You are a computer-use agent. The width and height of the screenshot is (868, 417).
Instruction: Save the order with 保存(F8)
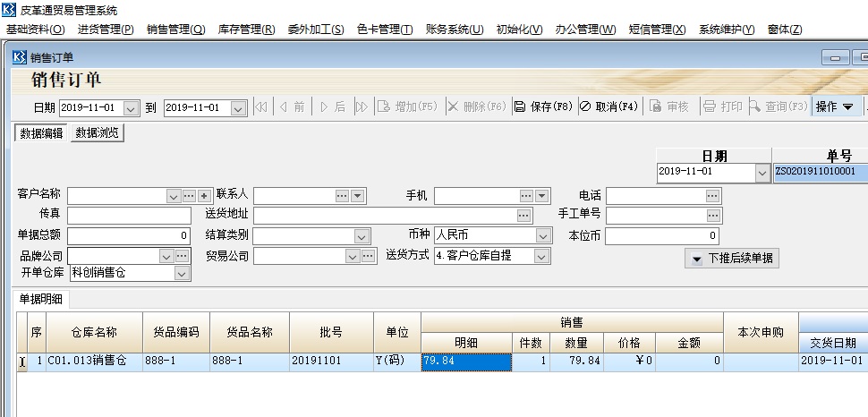543,106
